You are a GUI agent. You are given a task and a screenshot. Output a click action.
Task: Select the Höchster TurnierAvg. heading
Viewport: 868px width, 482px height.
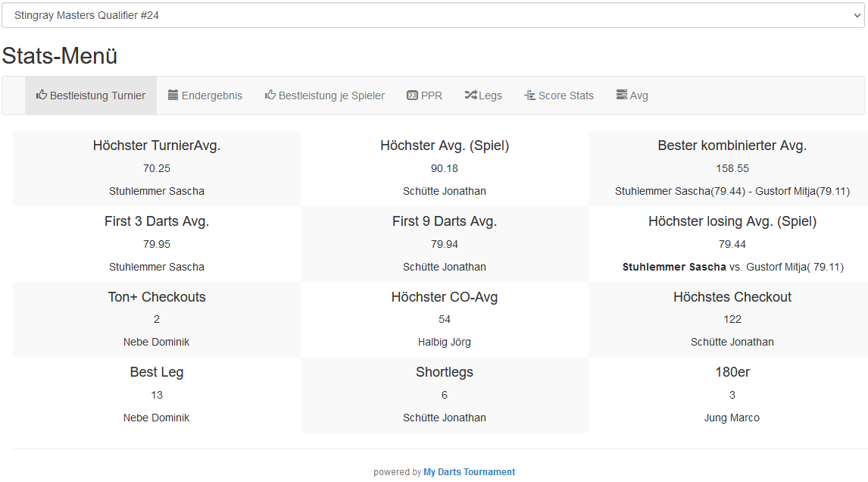click(157, 146)
